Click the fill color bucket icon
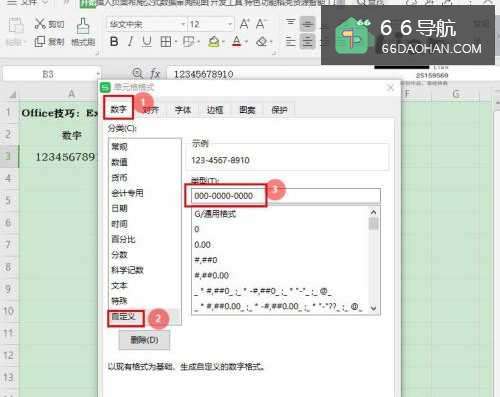Viewport: 500px width, 397px height. [214, 42]
